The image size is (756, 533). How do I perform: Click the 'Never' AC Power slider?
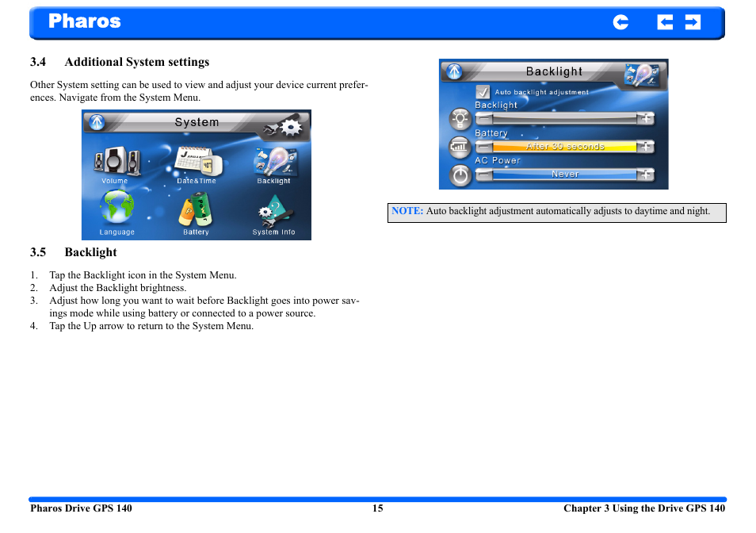(564, 174)
